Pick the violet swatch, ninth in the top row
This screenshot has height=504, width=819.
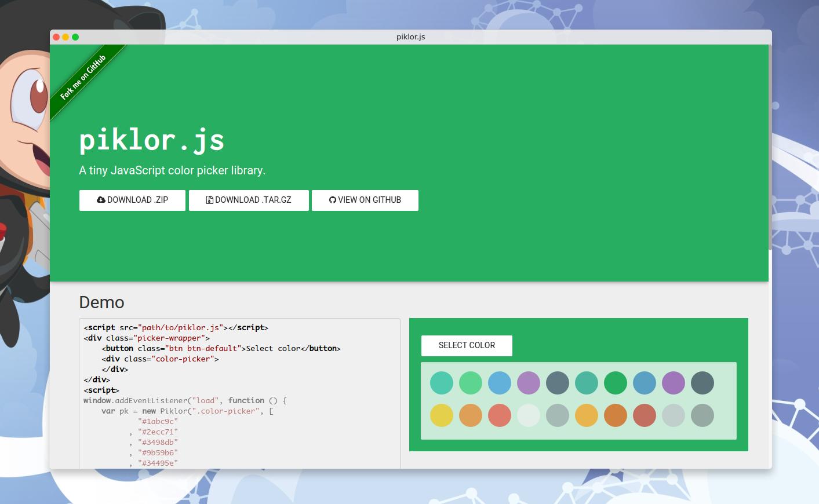click(674, 383)
